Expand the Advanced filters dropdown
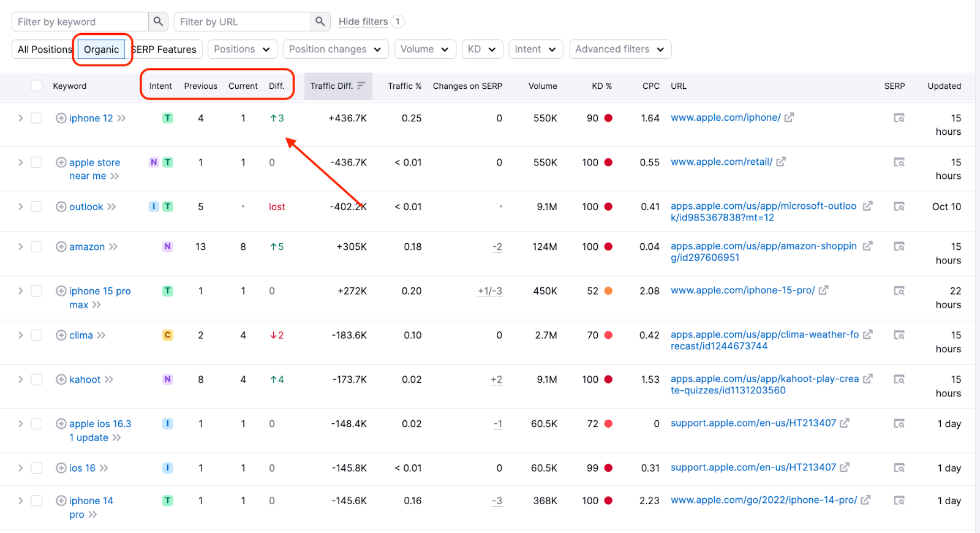 620,50
